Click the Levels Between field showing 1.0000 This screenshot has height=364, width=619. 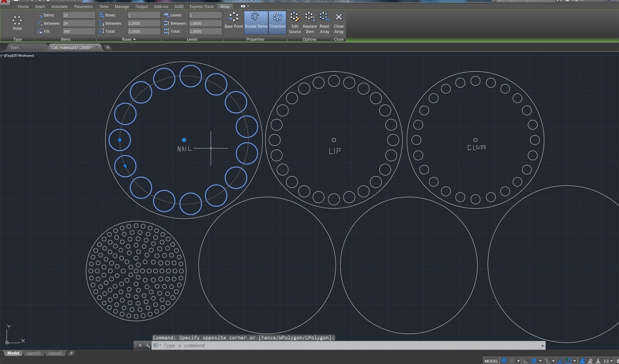(x=205, y=23)
